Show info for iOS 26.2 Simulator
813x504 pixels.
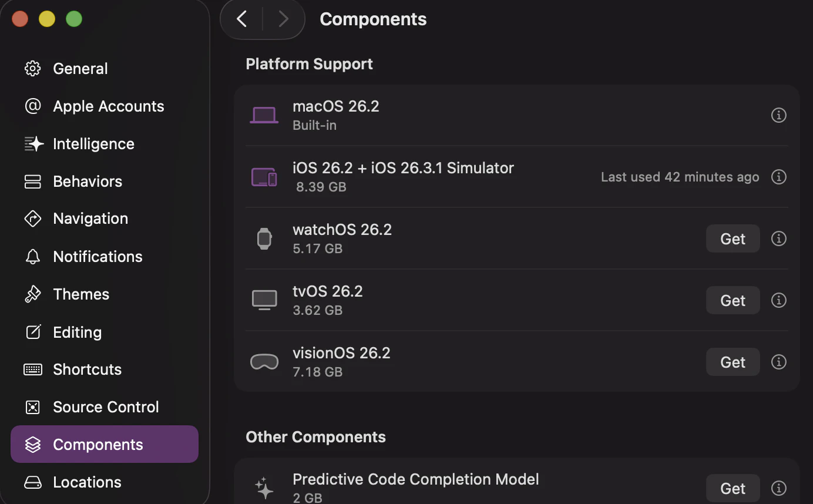779,177
